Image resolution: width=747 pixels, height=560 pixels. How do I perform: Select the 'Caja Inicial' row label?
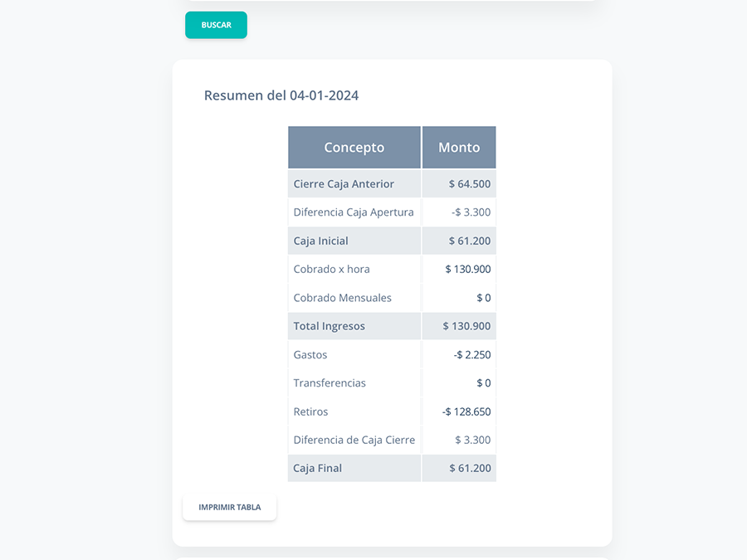tap(320, 241)
